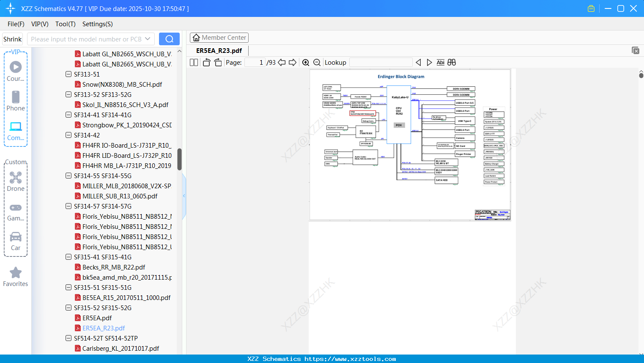Toggle the Abi whole-word match option
This screenshot has width=644, height=363.
tap(440, 62)
